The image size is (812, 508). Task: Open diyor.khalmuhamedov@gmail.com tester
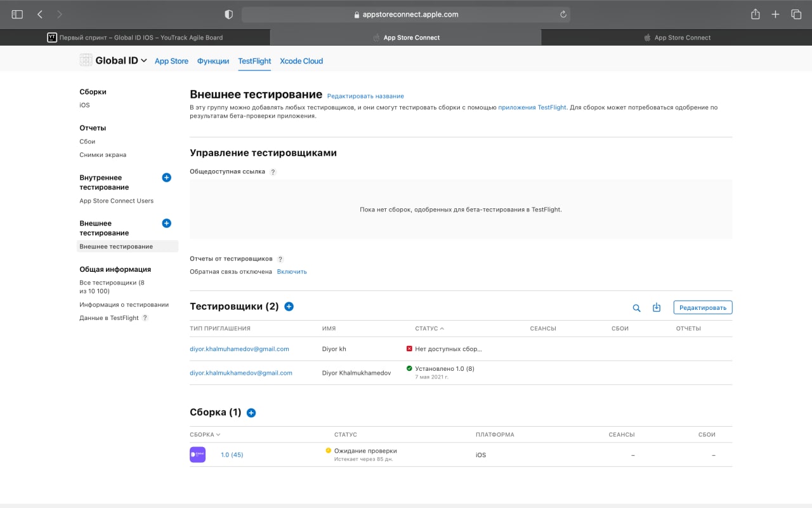tap(239, 349)
